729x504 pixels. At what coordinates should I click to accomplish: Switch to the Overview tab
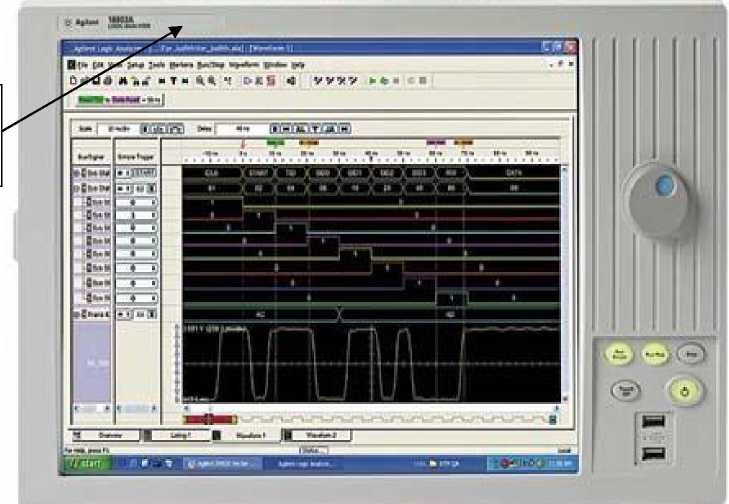pyautogui.click(x=107, y=436)
